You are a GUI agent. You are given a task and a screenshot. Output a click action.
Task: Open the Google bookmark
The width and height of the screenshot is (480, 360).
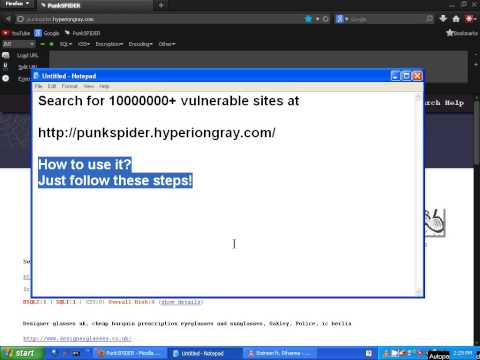click(47, 33)
